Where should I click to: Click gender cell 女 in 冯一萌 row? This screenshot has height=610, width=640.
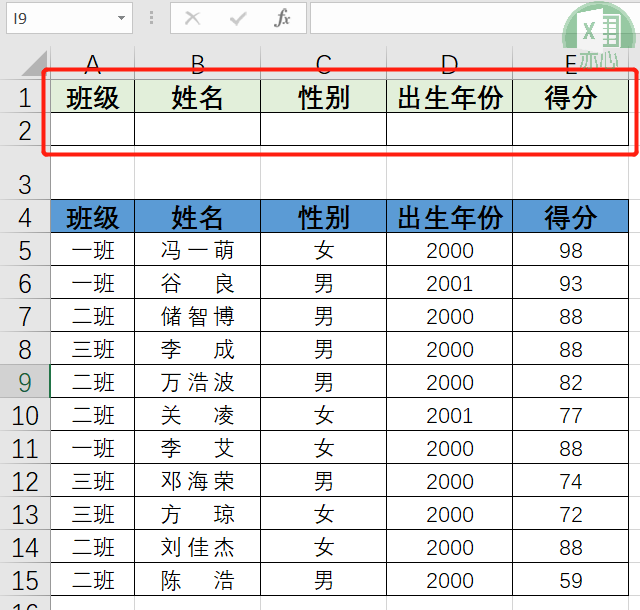[324, 249]
